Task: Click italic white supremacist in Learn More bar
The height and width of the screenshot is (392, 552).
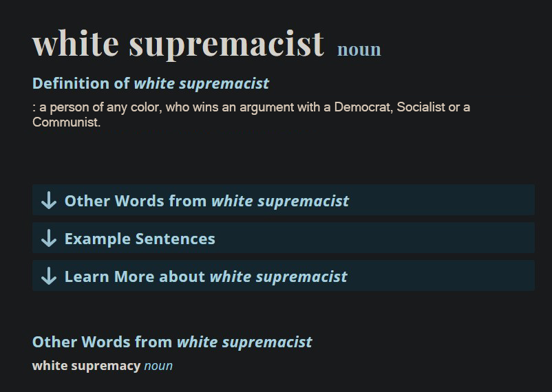Action: [279, 276]
